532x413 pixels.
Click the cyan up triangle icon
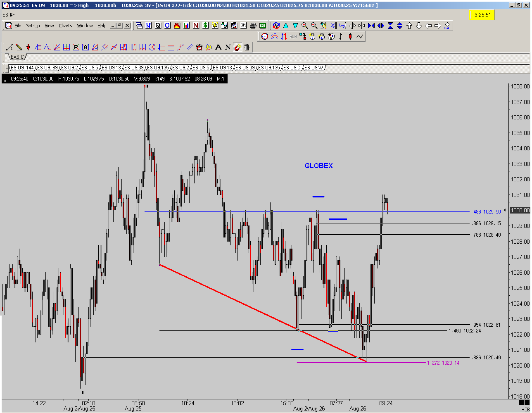coord(285,26)
